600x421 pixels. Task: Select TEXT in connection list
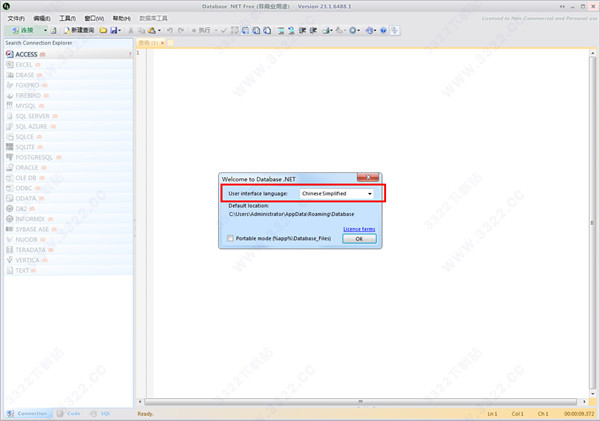tap(68, 271)
